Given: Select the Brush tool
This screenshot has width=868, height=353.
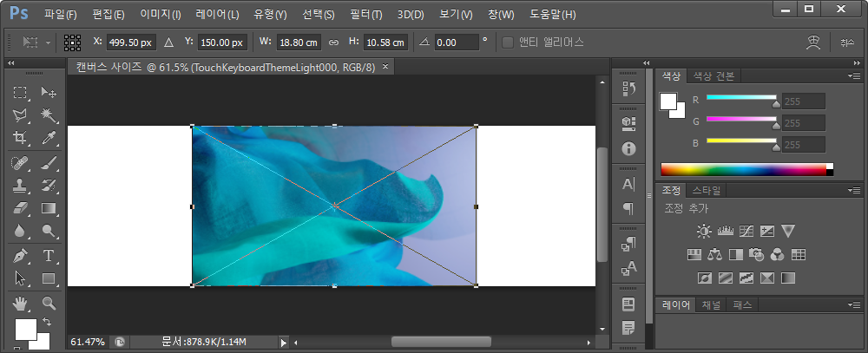Looking at the screenshot, I should tap(49, 163).
